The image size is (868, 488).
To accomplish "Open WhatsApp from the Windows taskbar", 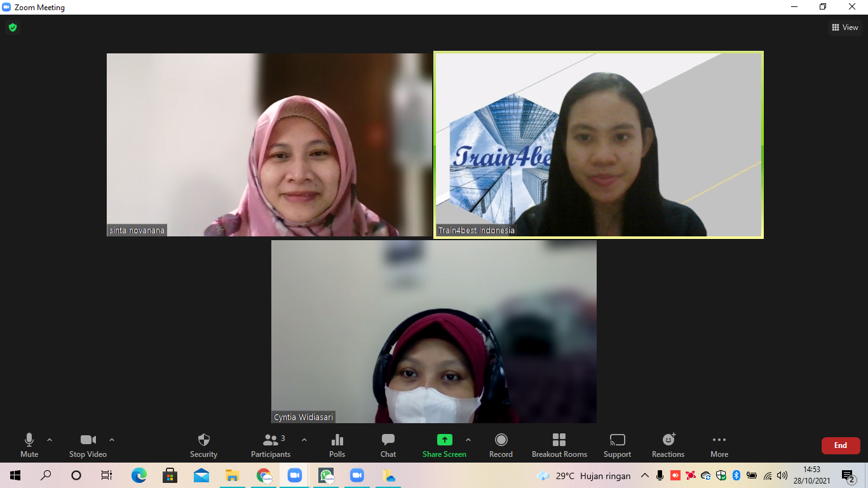I will tap(326, 475).
